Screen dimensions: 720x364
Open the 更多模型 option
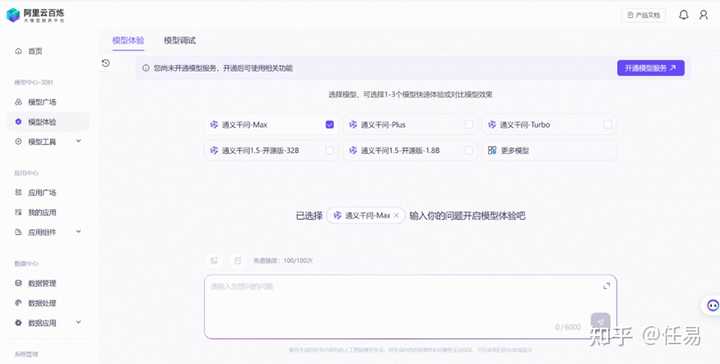550,150
